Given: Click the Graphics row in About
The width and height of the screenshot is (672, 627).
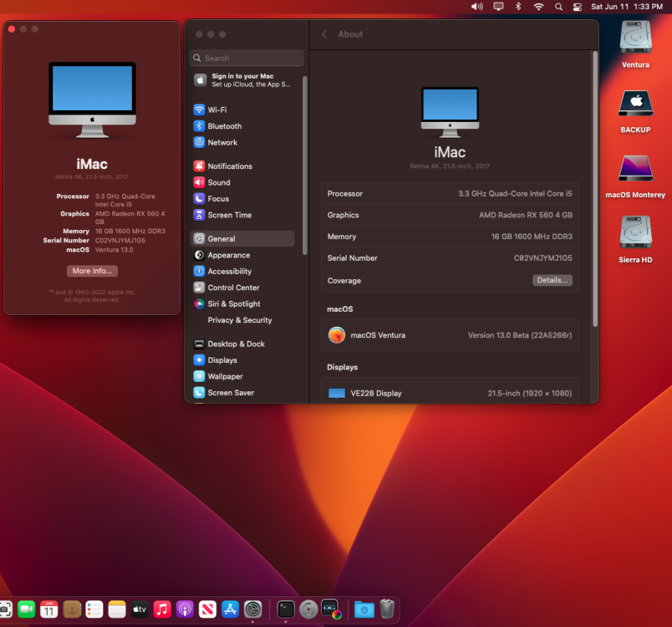Looking at the screenshot, I should click(x=450, y=215).
